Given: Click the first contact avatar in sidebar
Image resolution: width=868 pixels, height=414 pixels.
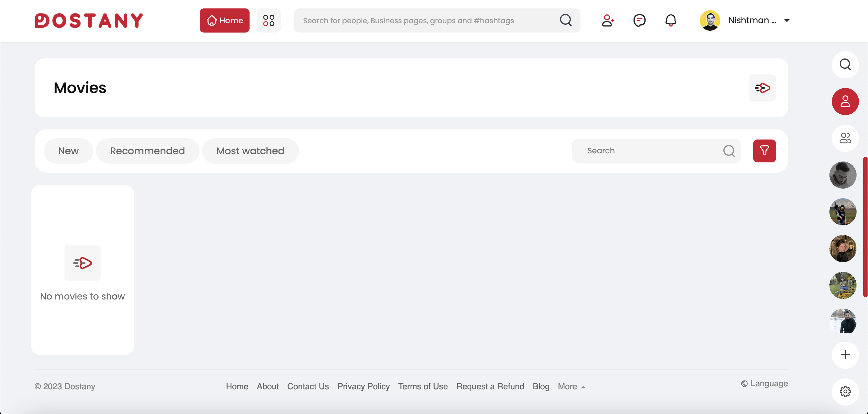Looking at the screenshot, I should (x=842, y=175).
